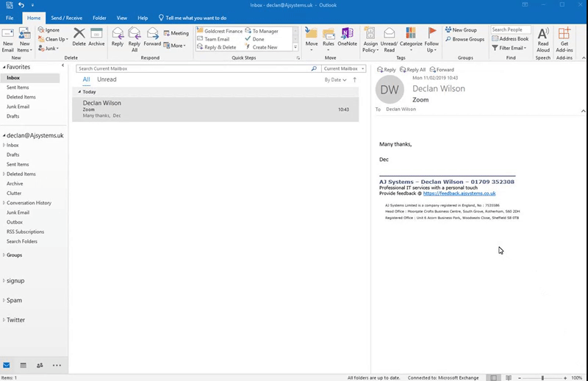Switch to Calendar view in navigation bar
Screen dimensions: 588x381
pyautogui.click(x=23, y=365)
